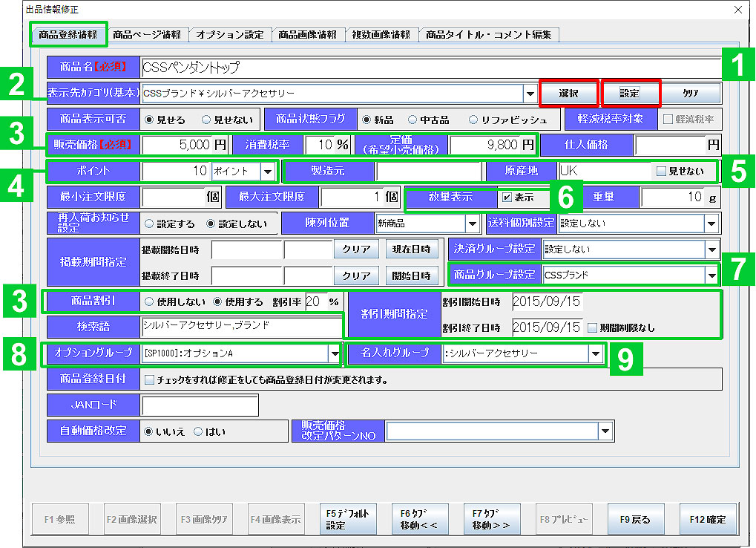Switch to the 商品ページ情報 tab
Screen dimensions: 756x548
point(146,35)
